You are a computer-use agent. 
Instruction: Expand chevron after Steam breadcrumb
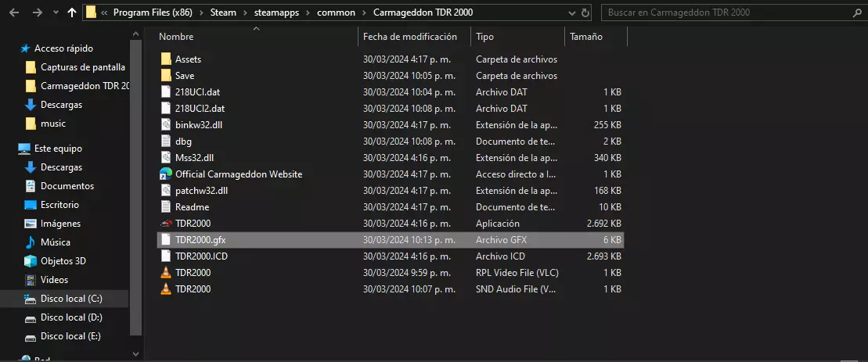tap(244, 13)
